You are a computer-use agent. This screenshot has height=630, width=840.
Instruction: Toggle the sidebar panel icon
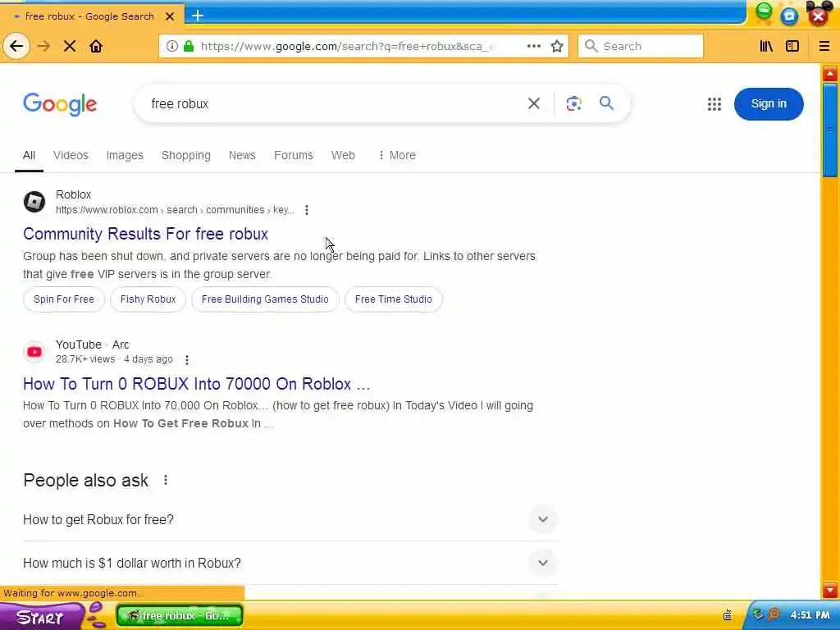click(792, 46)
